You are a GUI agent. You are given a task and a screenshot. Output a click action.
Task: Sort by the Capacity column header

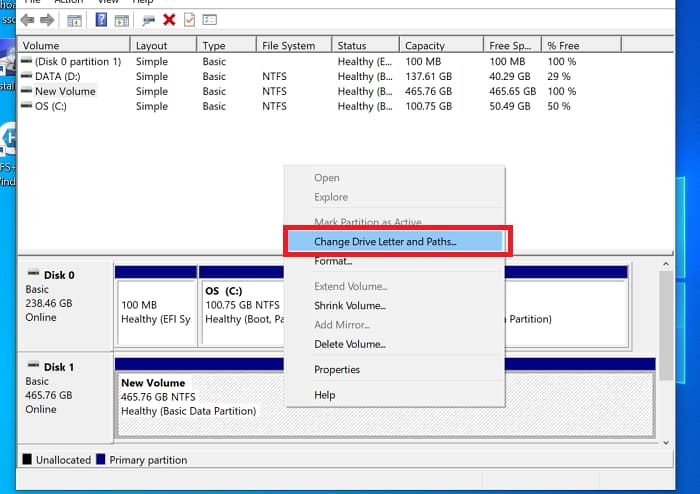tap(424, 45)
